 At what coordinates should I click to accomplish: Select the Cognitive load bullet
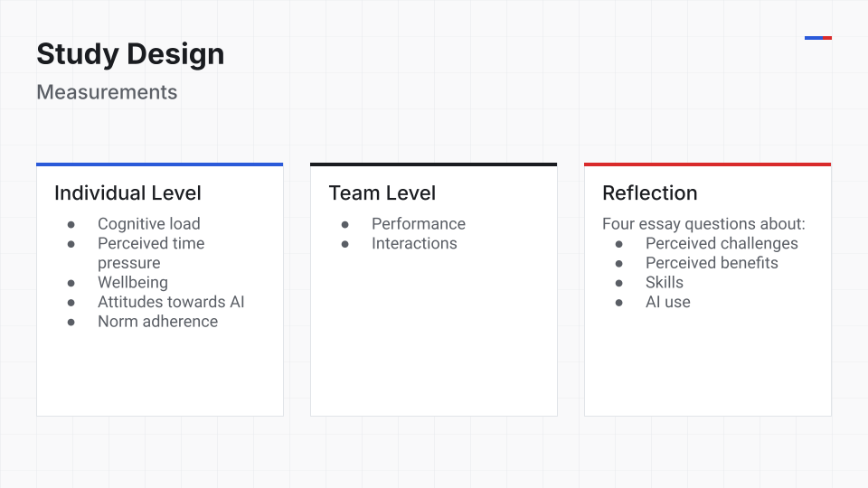pyautogui.click(x=149, y=223)
